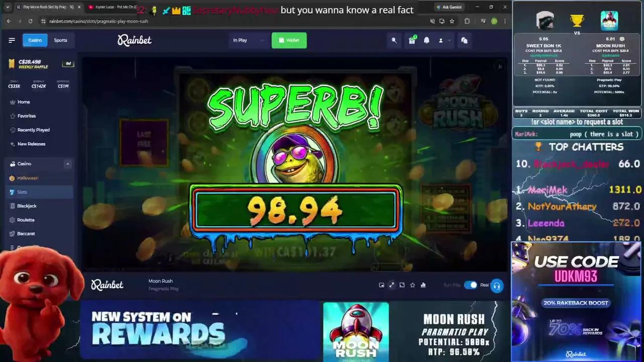This screenshot has height=362, width=644.
Task: Open picture-in-picture mini player for game
Action: [381, 285]
